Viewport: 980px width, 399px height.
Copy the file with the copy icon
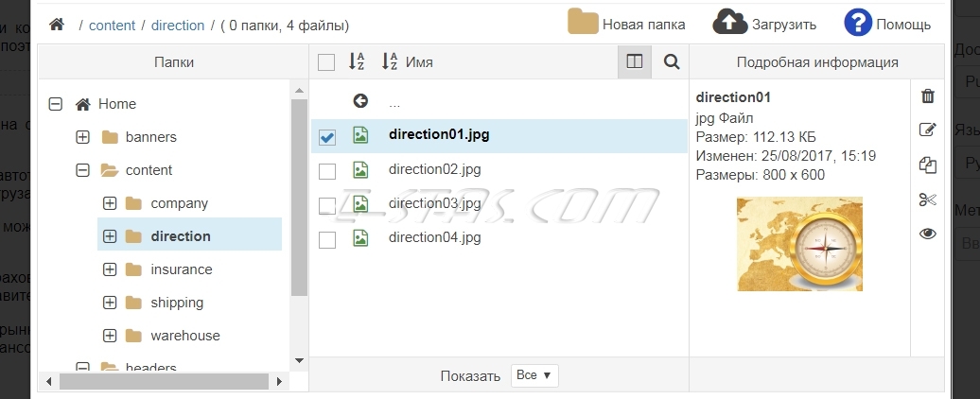(x=928, y=165)
